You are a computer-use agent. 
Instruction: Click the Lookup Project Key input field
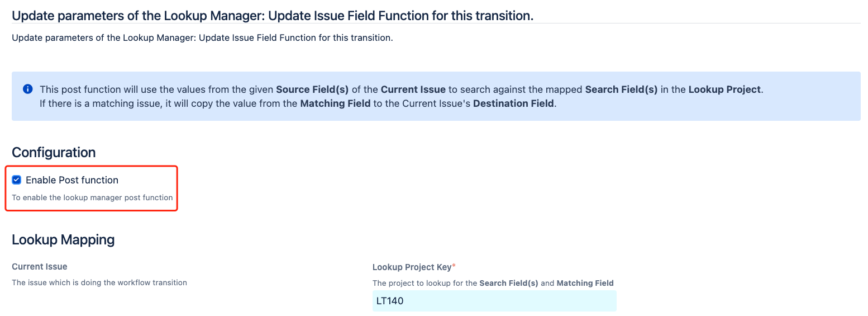pyautogui.click(x=494, y=301)
